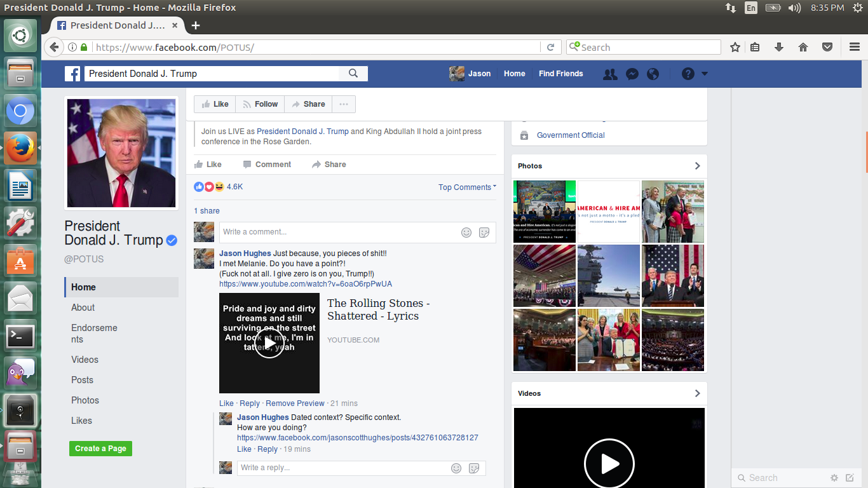Open the 1 share link
The image size is (868, 488).
(x=207, y=211)
